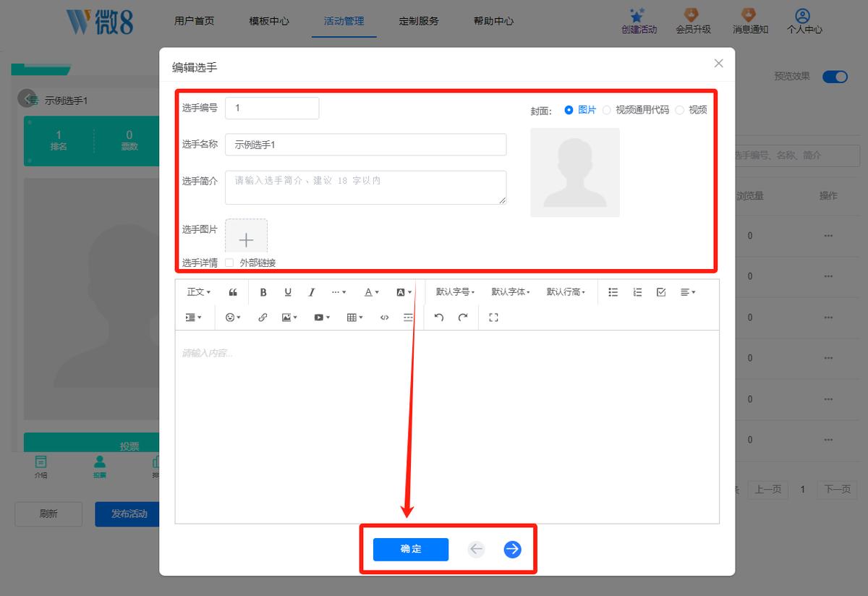Open 帮助中心 in the top navigation
Screen dimensions: 868x596
(494, 21)
